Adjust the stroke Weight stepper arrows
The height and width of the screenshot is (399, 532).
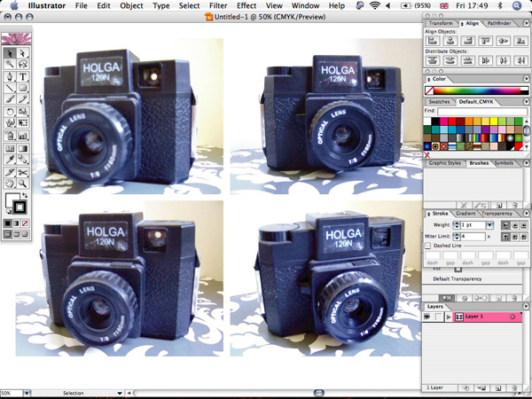[457, 224]
